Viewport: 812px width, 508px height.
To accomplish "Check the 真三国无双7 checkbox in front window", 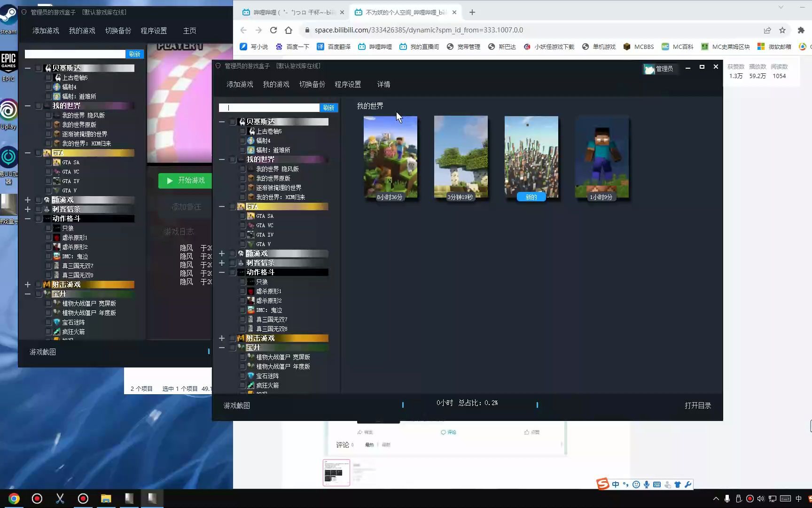I will tap(242, 319).
